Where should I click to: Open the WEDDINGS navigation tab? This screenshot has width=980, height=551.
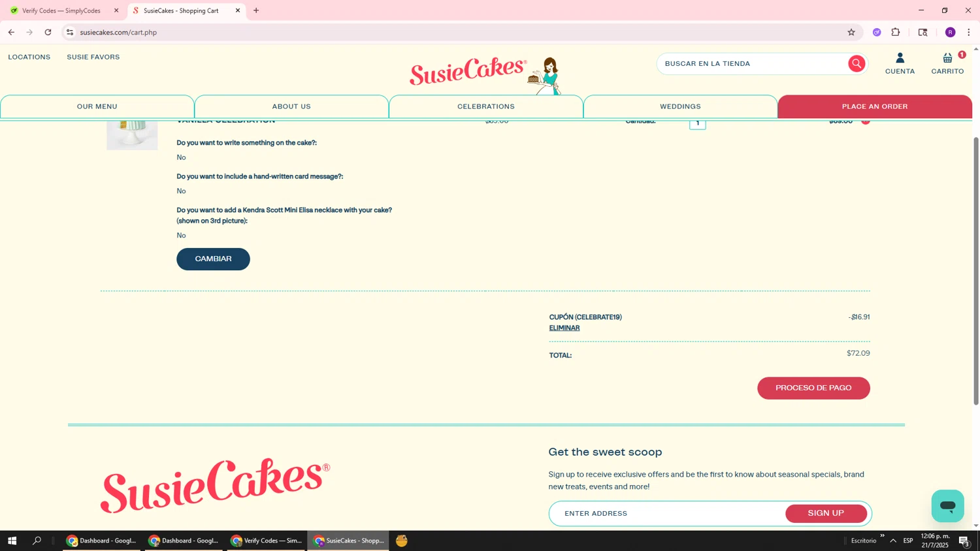click(x=680, y=106)
